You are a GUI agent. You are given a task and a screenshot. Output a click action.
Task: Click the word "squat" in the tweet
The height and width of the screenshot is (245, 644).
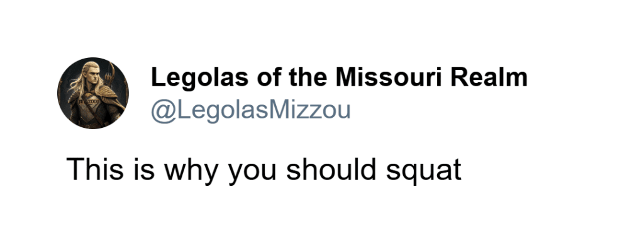(423, 172)
